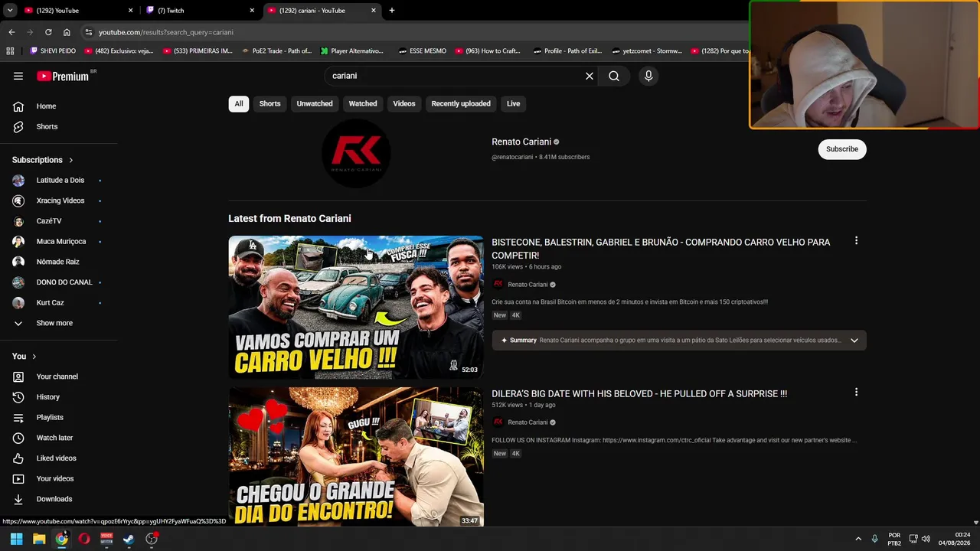
Task: Open Opera browser from taskbar
Action: click(84, 539)
